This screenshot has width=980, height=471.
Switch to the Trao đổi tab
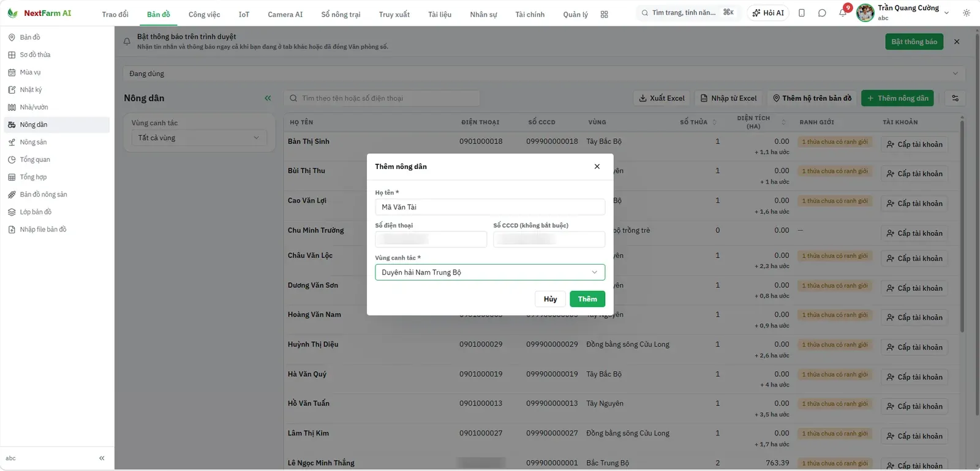coord(115,15)
